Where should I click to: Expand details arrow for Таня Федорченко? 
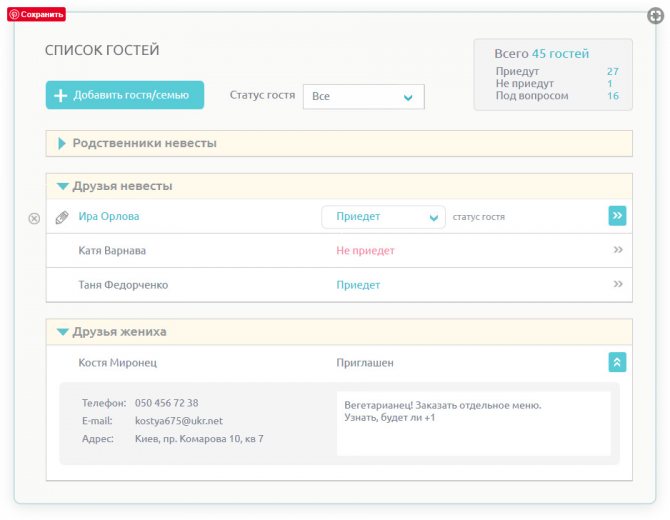coord(618,284)
